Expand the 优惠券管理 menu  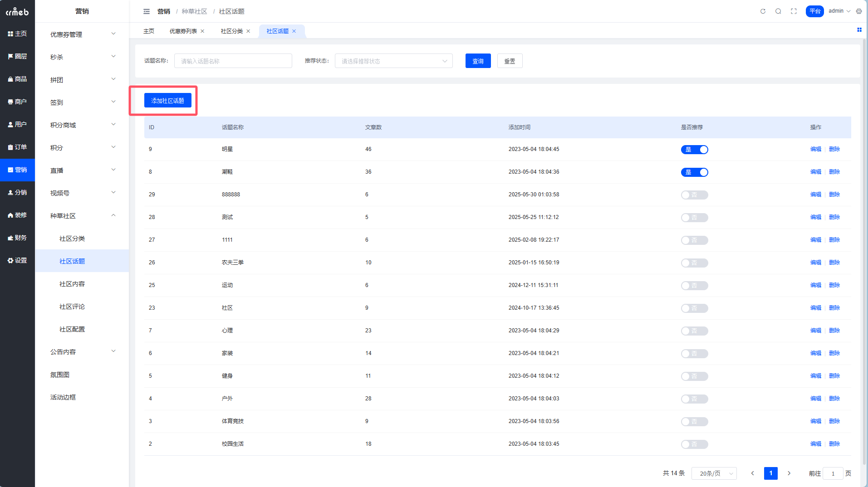82,34
